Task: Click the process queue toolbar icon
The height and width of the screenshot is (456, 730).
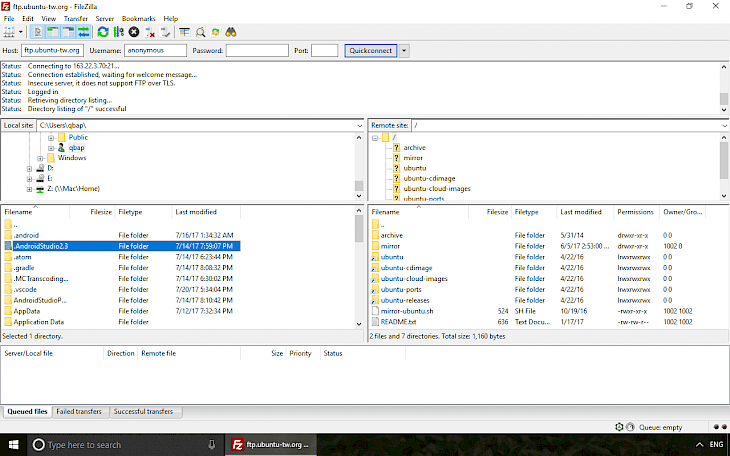Action: coord(119,32)
